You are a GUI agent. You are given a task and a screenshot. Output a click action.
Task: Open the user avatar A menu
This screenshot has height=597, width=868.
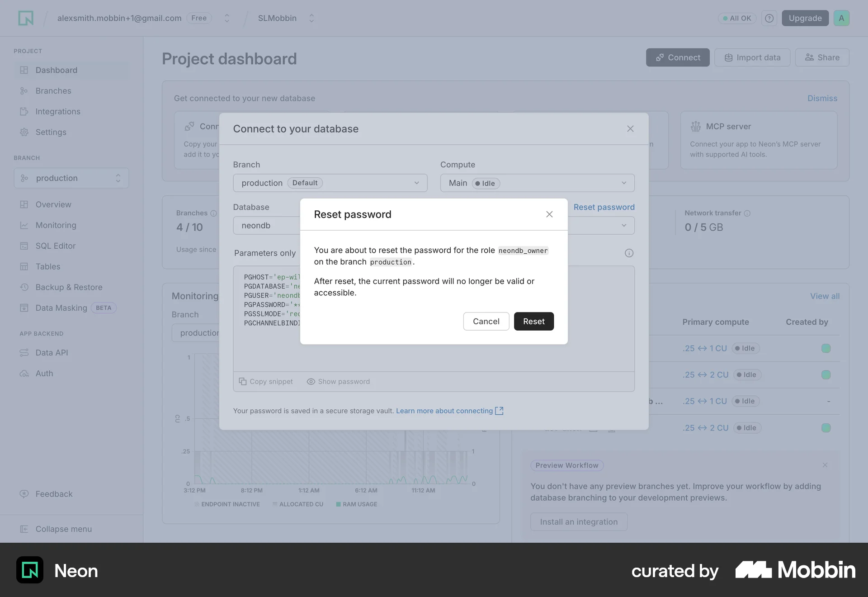[841, 18]
